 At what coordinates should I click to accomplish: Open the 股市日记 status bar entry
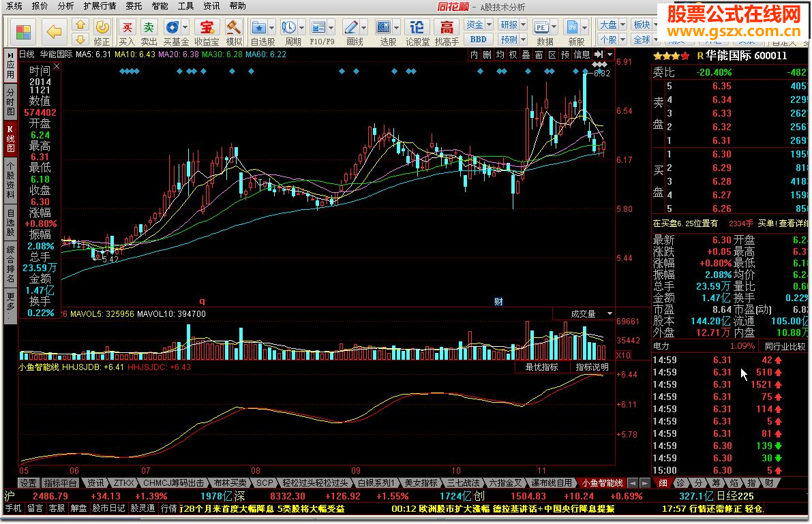(x=109, y=508)
